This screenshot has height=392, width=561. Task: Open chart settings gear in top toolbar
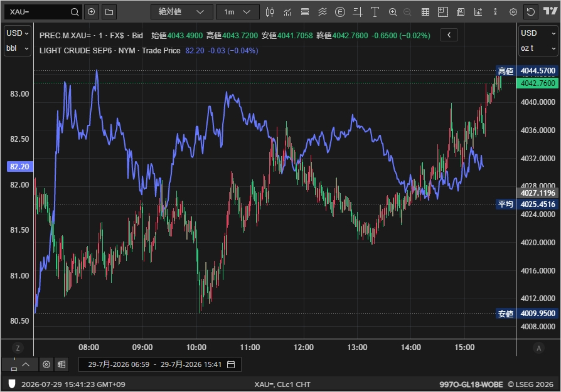tap(513, 12)
